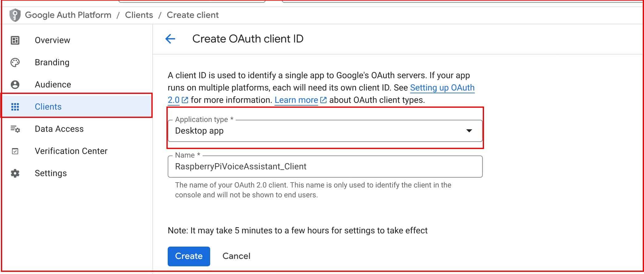Click the Clients breadcrumb link
This screenshot has width=644, height=274.
(139, 15)
